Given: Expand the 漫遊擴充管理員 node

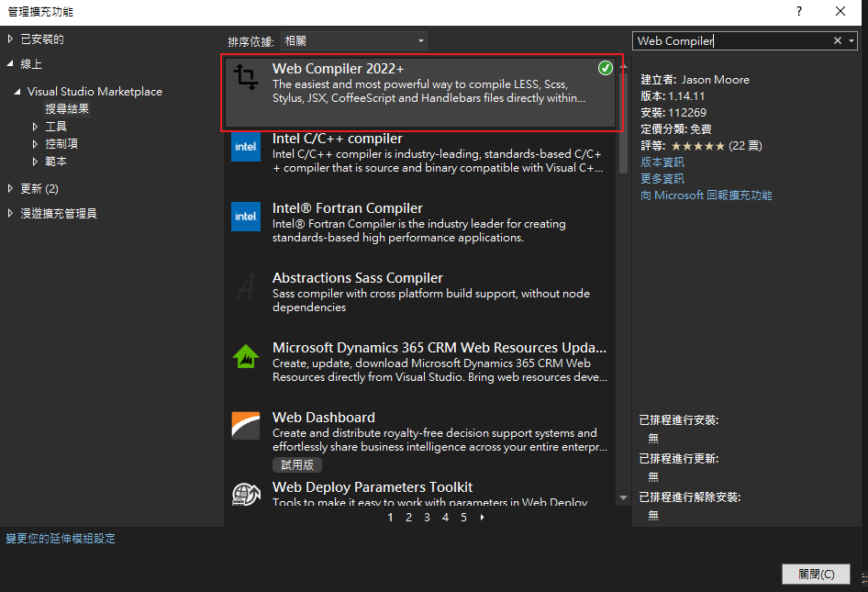Looking at the screenshot, I should [x=10, y=213].
